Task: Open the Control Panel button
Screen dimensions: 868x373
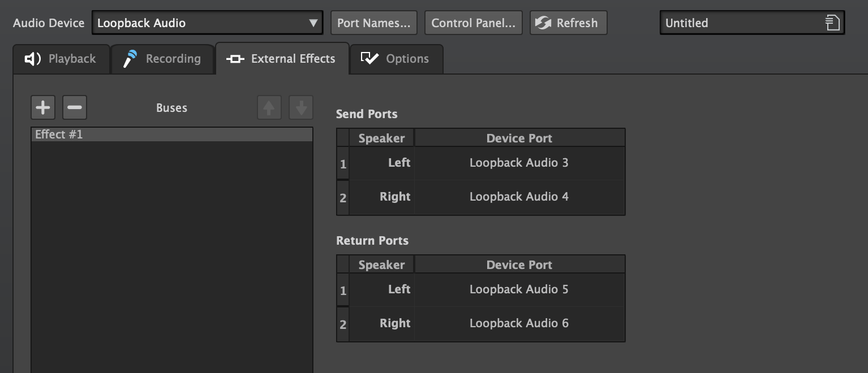Action: (473, 23)
